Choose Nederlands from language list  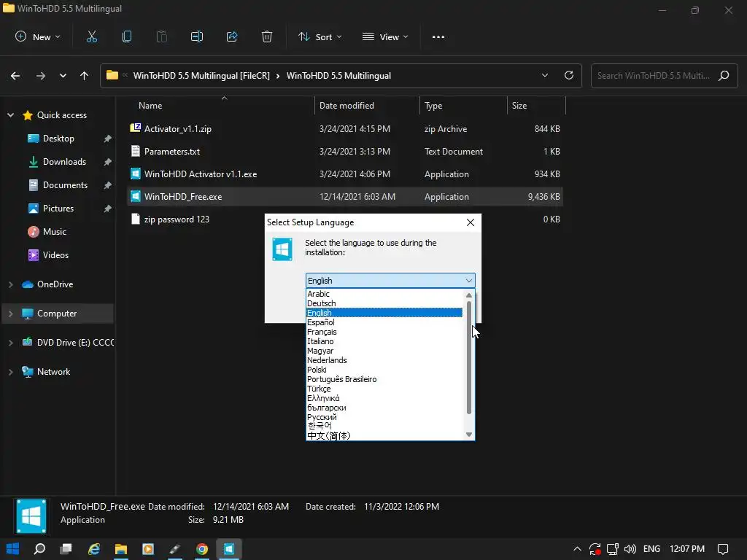[x=384, y=360]
